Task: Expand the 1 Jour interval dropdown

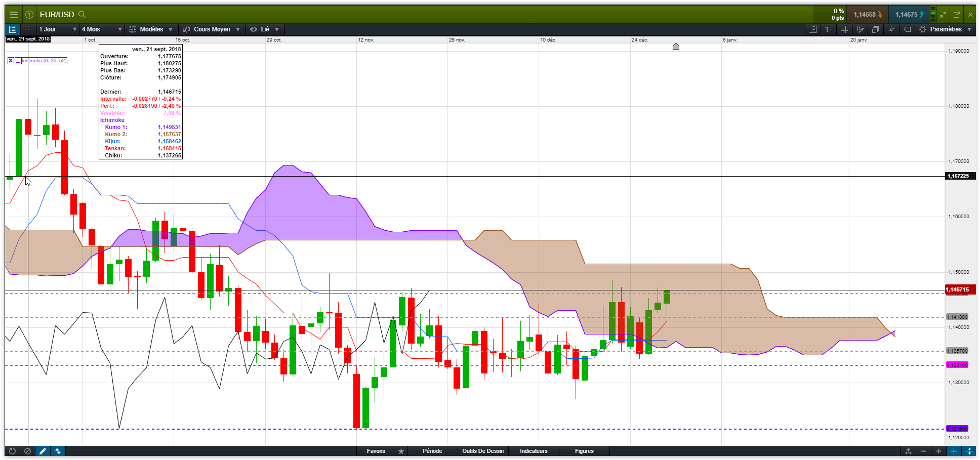Action: 58,29
